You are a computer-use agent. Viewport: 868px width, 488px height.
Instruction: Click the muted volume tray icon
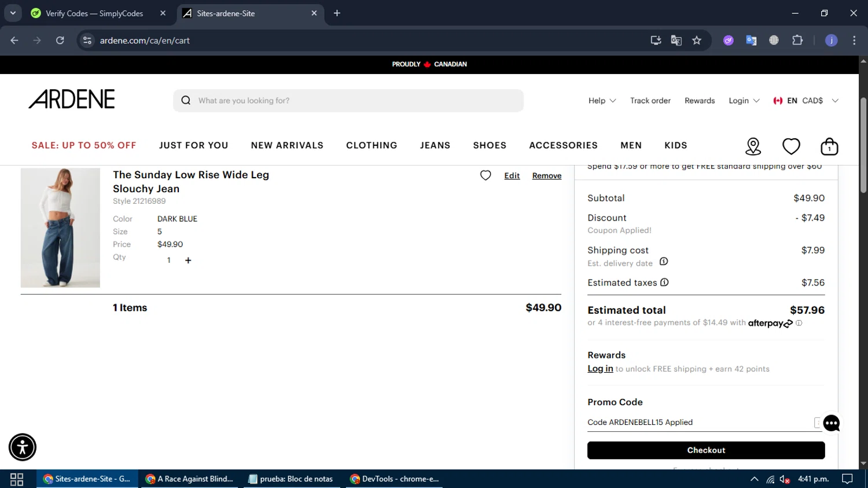[x=785, y=479]
